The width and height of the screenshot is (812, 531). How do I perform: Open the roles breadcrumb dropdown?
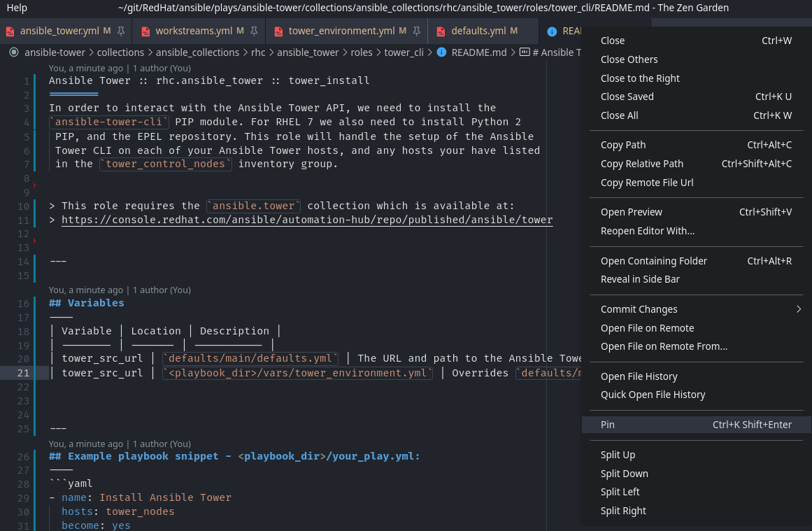[362, 52]
